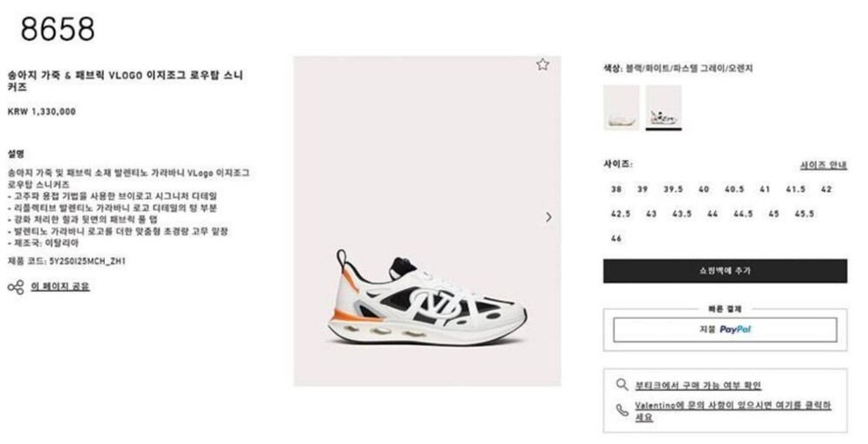Viewport: 868px width, 444px height.
Task: Pick size 42.5
Action: [x=621, y=214]
